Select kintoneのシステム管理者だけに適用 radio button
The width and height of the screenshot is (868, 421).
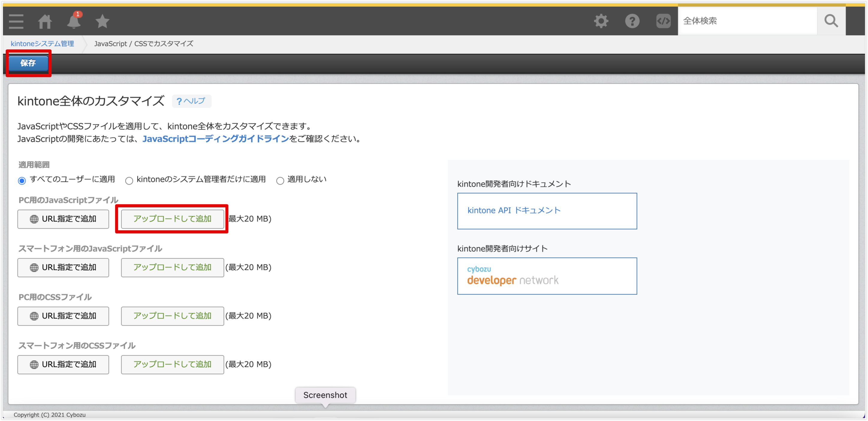(x=129, y=181)
